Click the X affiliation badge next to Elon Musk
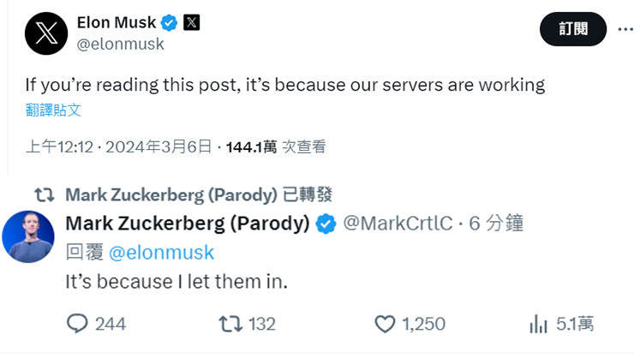The height and width of the screenshot is (364, 634). coord(192,22)
